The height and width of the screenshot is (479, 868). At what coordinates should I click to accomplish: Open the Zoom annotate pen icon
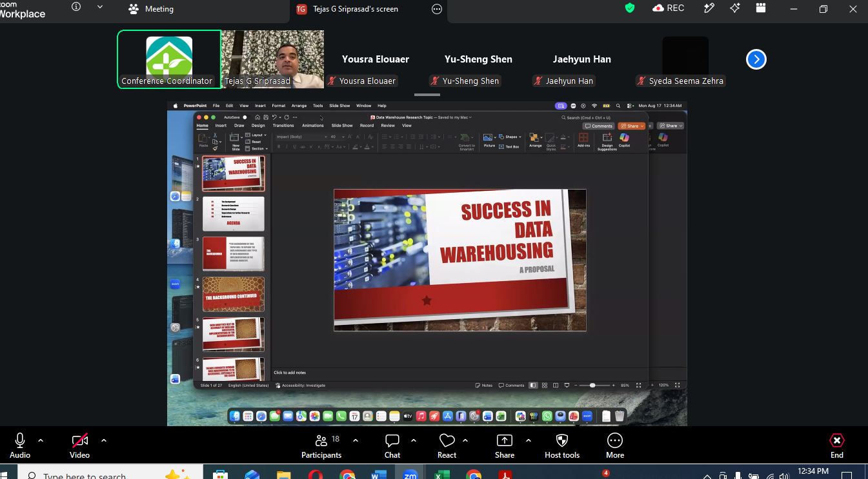(x=709, y=8)
